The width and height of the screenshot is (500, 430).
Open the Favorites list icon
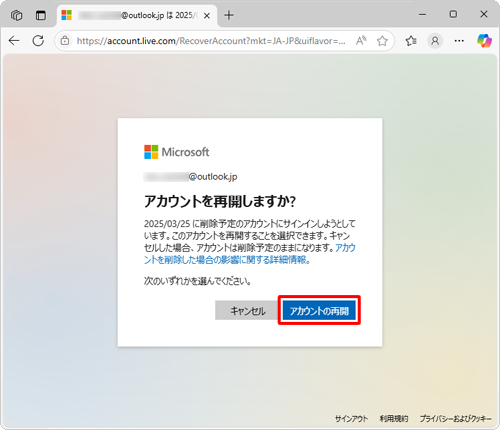click(x=411, y=41)
